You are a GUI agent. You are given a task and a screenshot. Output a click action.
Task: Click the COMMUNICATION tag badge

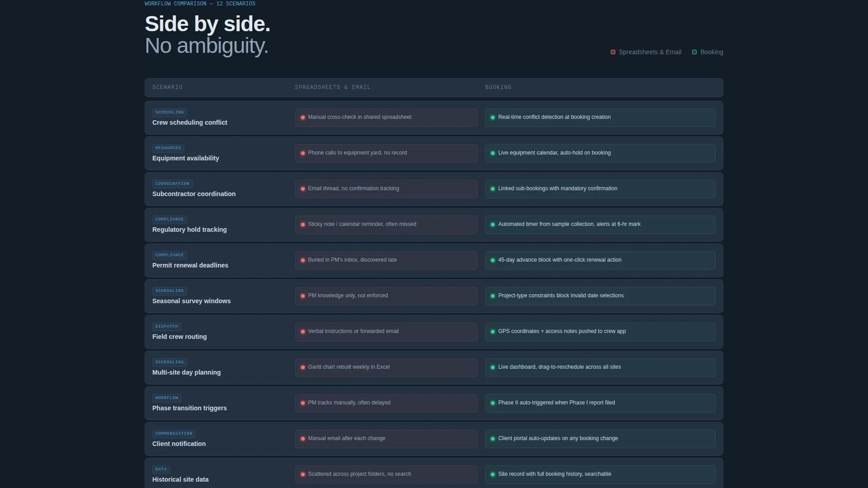pyautogui.click(x=174, y=434)
